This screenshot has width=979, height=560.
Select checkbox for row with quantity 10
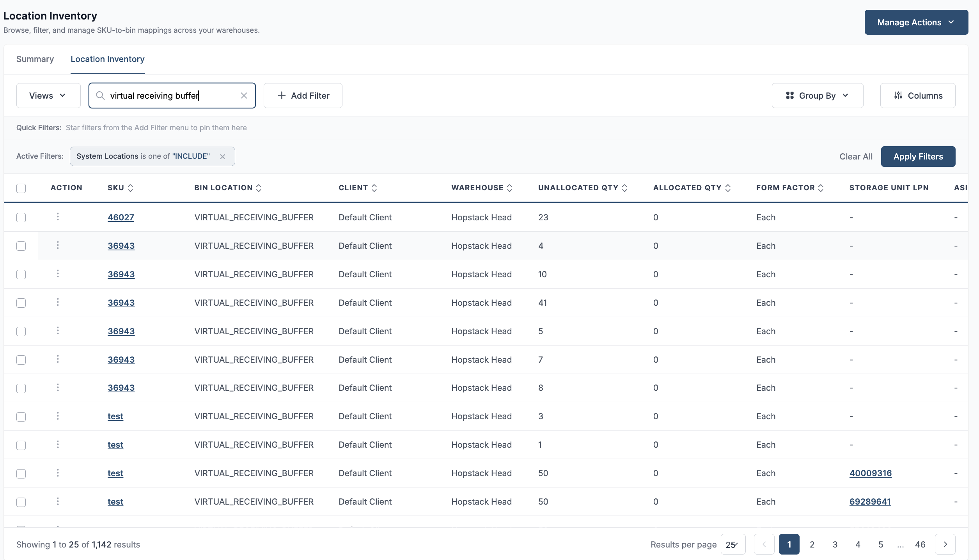point(21,275)
